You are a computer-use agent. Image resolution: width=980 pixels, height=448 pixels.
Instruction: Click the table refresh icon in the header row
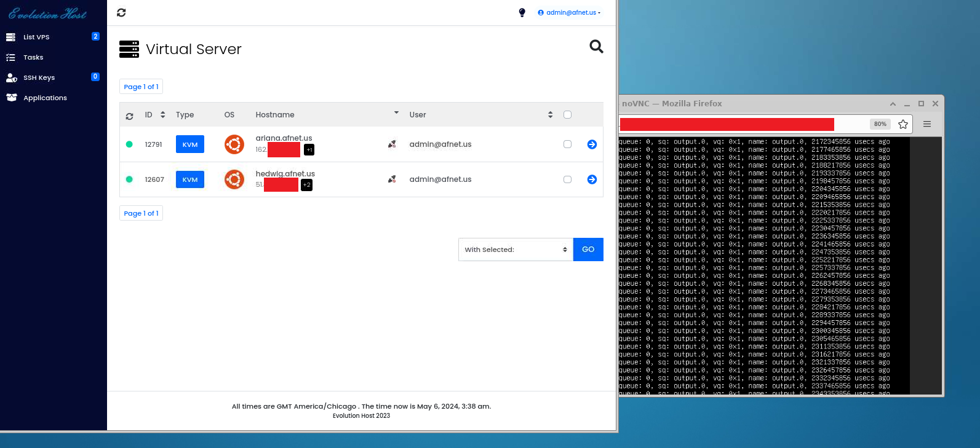pyautogui.click(x=129, y=116)
